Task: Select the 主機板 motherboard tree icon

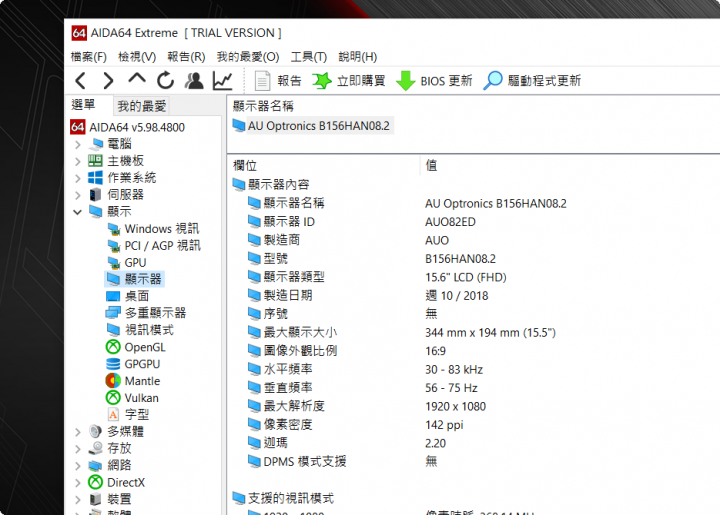Action: tap(96, 161)
